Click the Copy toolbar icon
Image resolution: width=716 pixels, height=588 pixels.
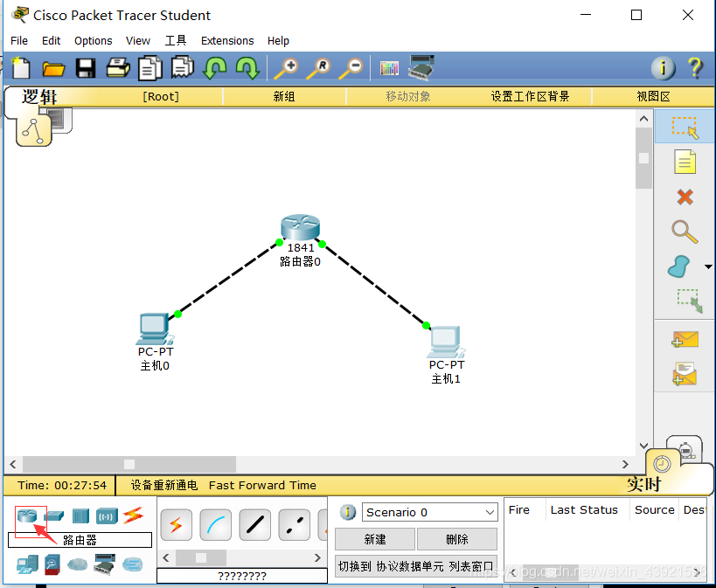tap(150, 68)
